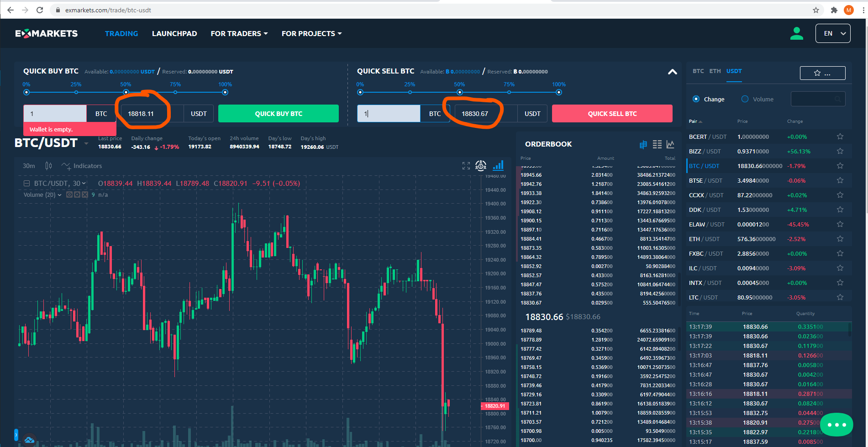Favorite the BIZZ / USDT pair

(x=840, y=151)
